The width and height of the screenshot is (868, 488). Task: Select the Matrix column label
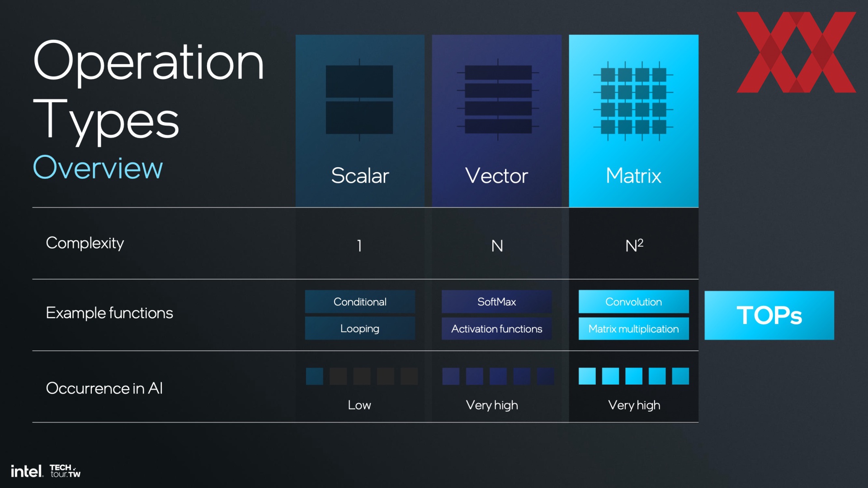point(633,175)
